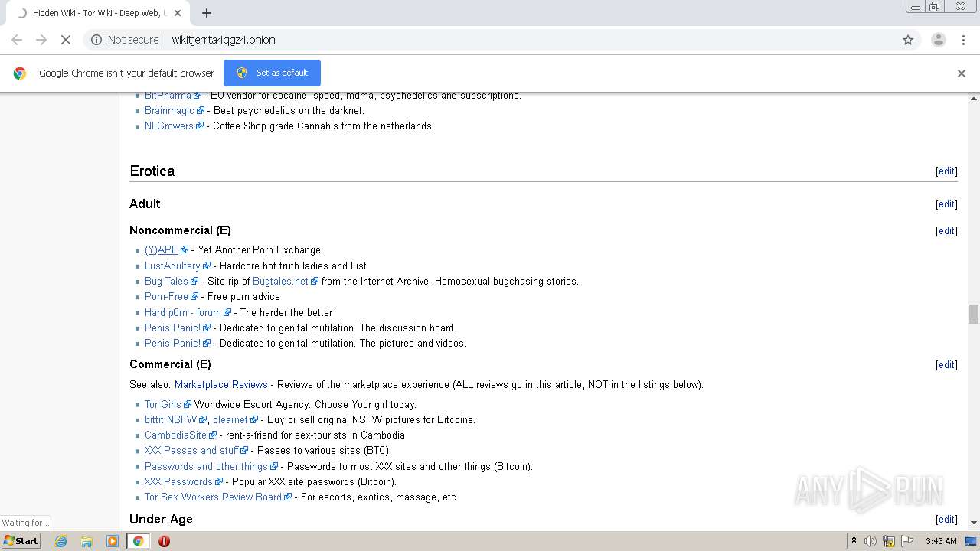The width and height of the screenshot is (980, 551).
Task: Launch Internet Explorer from the taskbar
Action: click(60, 541)
